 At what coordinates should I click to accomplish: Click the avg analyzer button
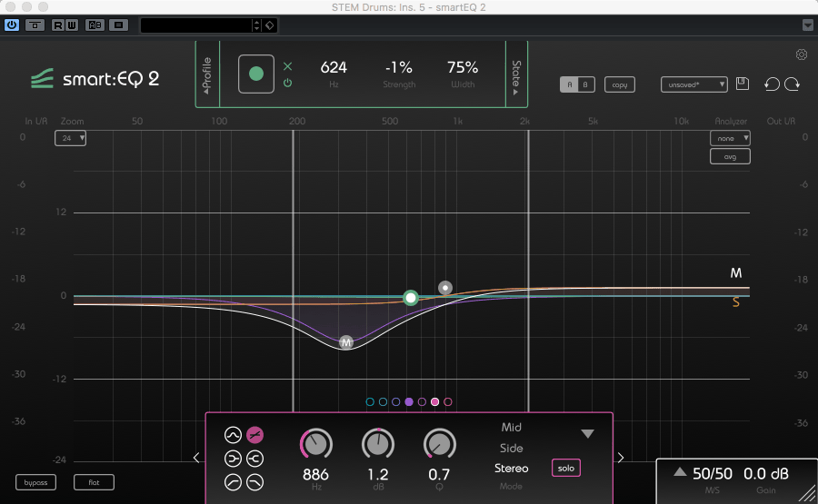[x=730, y=156]
